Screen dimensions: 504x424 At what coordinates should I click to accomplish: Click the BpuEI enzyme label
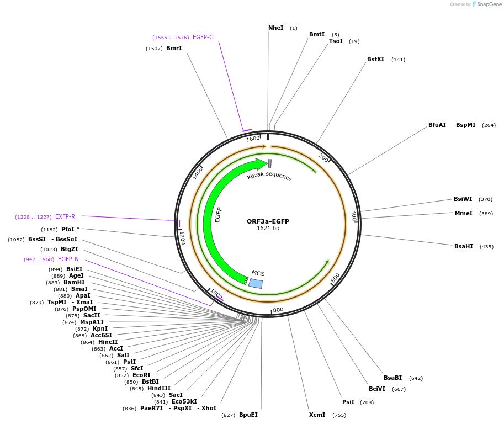click(x=248, y=415)
